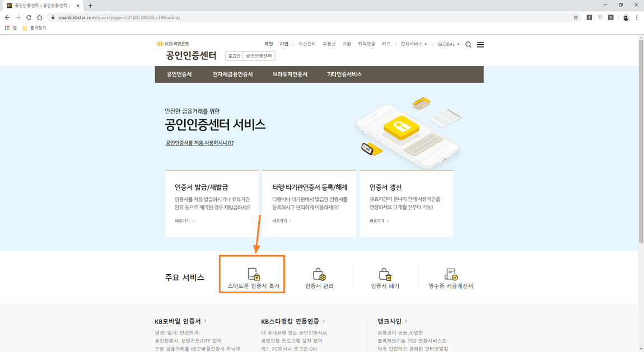Click the browser forward arrow
Screen dimensions: 644x352
click(18, 17)
